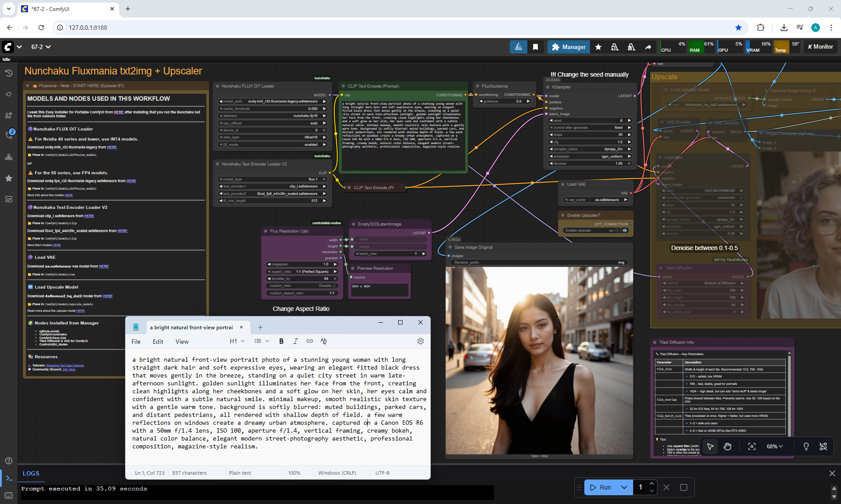Open the 67-2 workflow name dropdown
The width and height of the screenshot is (841, 504).
pyautogui.click(x=41, y=47)
